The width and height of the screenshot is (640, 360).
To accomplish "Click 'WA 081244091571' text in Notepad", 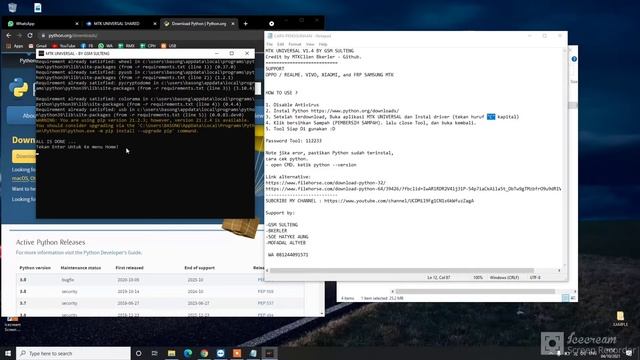I will click(x=288, y=255).
